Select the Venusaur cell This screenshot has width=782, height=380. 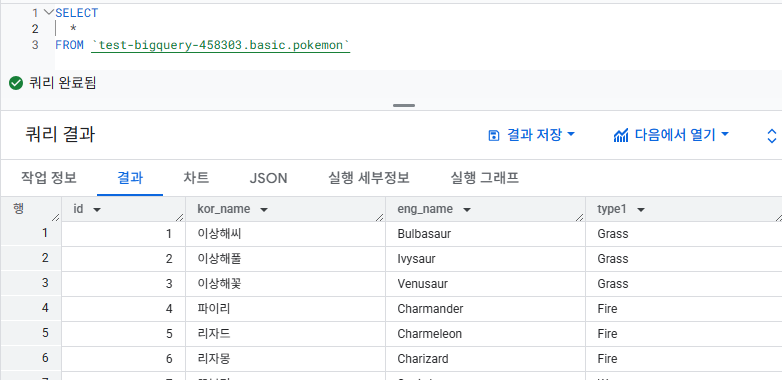[485, 284]
